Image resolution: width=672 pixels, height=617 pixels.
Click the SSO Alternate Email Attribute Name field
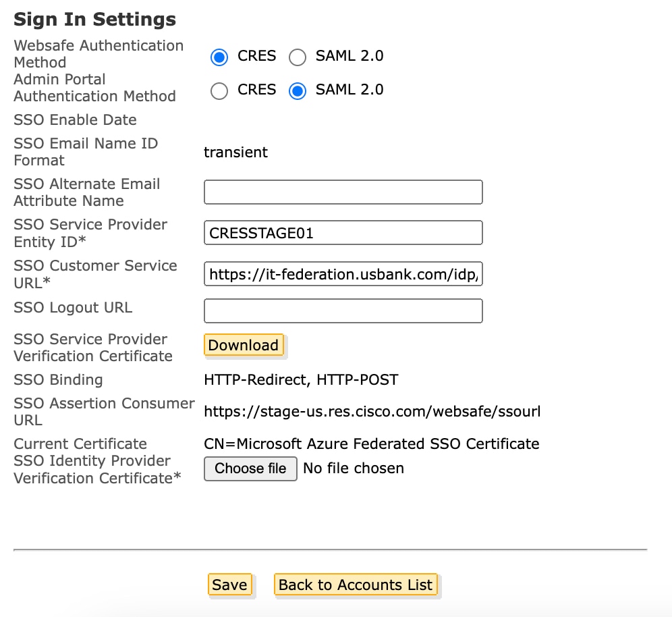pyautogui.click(x=343, y=192)
